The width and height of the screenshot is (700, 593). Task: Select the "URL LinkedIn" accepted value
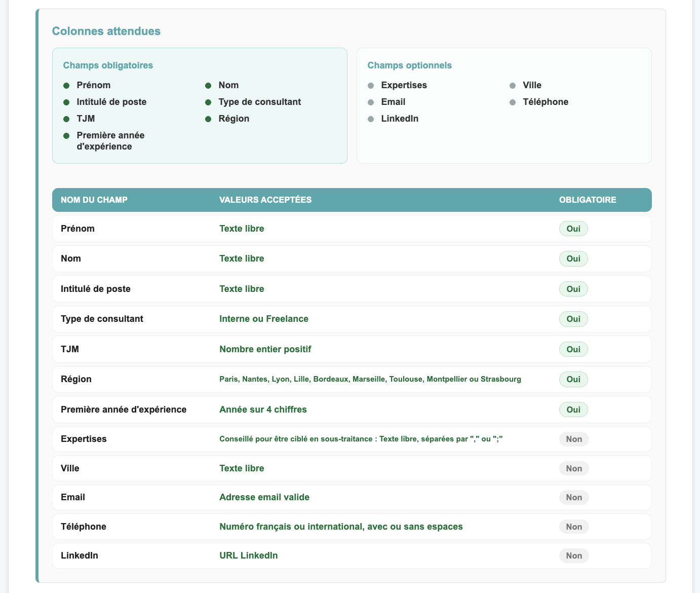[249, 555]
